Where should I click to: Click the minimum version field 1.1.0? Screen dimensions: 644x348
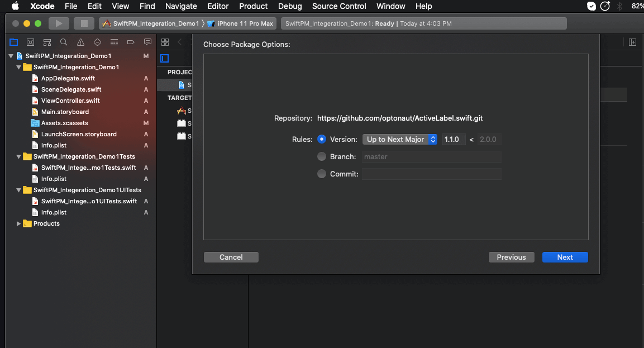coord(454,139)
